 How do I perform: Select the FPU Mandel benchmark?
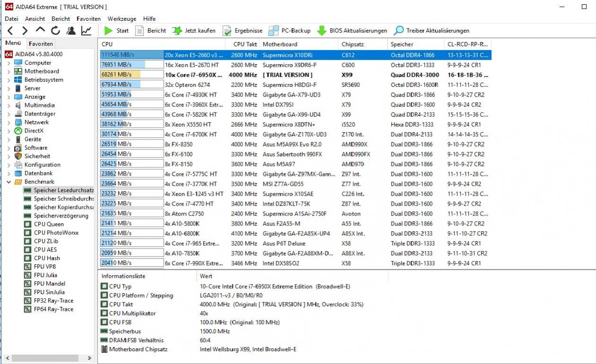(x=50, y=284)
